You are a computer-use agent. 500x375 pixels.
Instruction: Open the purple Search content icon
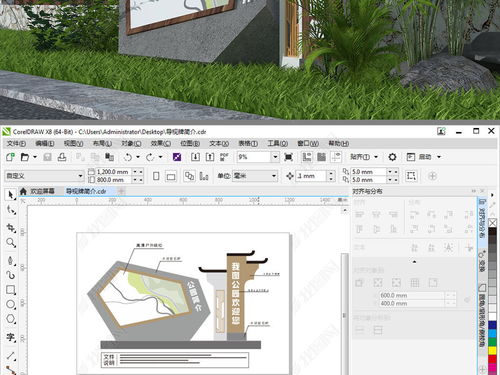click(x=177, y=157)
